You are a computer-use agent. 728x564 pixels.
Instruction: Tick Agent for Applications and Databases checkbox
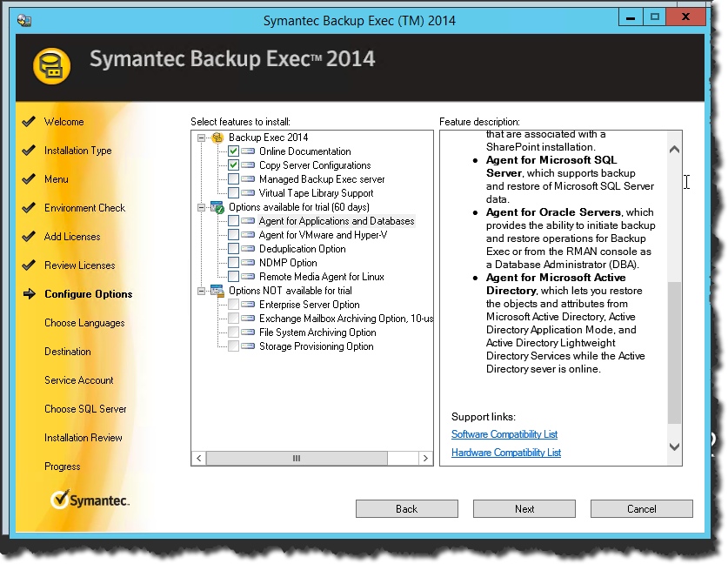click(234, 221)
